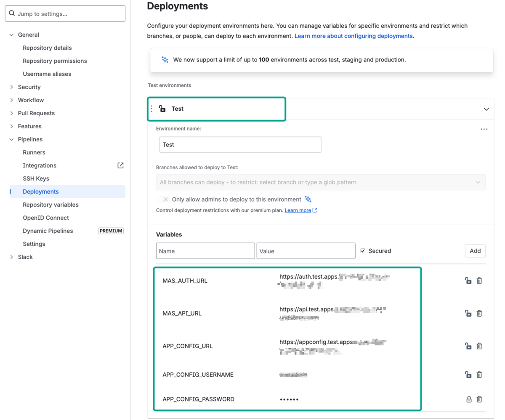The width and height of the screenshot is (505, 420).
Task: Collapse the Test environment panel chevron
Action: click(x=486, y=109)
